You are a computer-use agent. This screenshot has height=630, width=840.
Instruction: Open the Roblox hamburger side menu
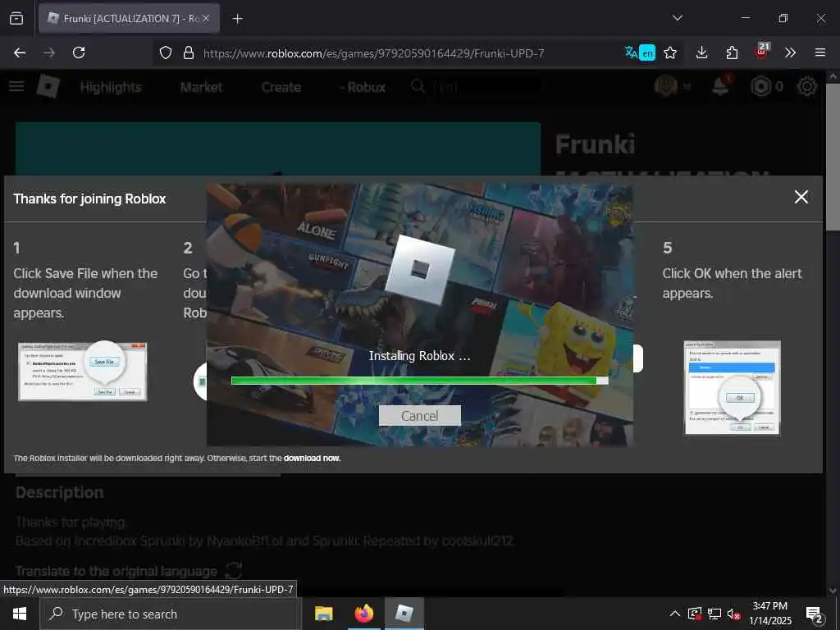16,86
